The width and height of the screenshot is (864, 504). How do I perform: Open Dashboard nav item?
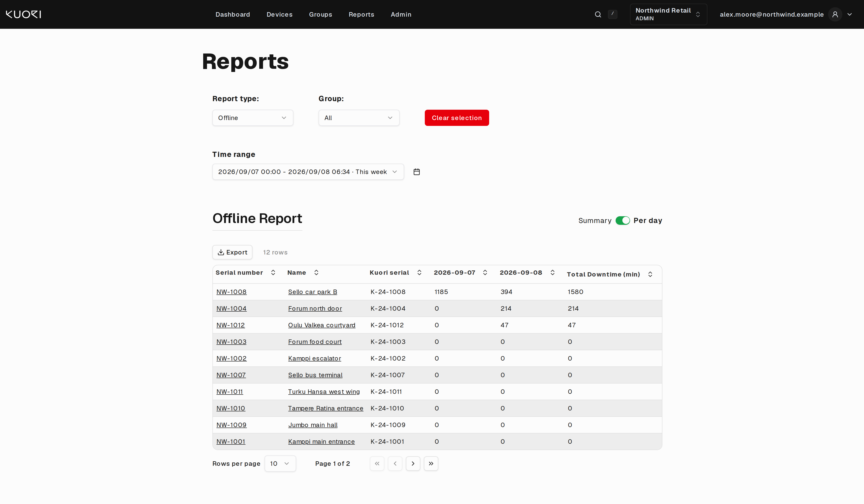(232, 14)
